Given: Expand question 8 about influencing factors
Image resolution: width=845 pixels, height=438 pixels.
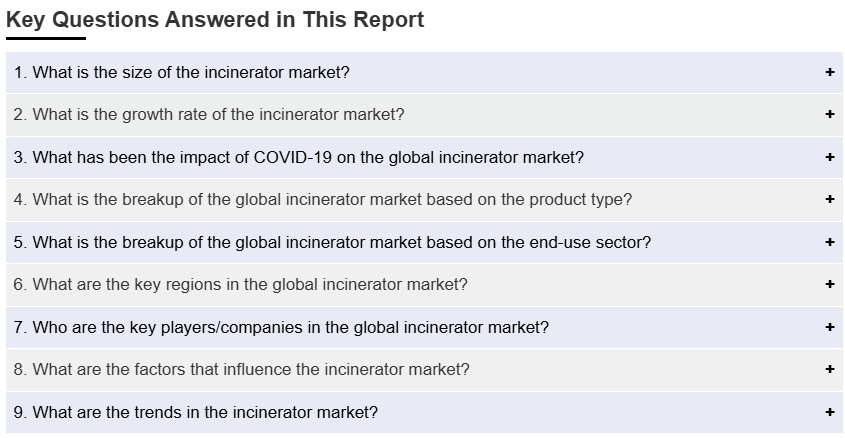Looking at the screenshot, I should 424,370.
